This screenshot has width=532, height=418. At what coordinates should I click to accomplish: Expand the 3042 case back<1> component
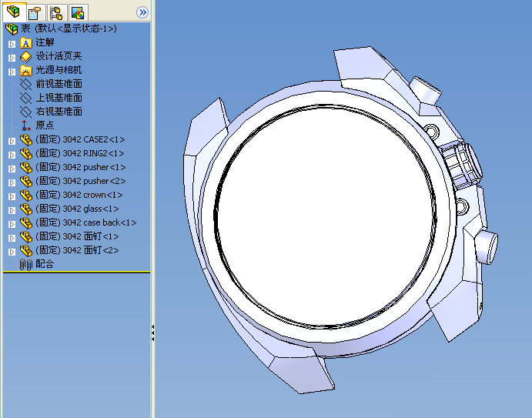(x=12, y=224)
